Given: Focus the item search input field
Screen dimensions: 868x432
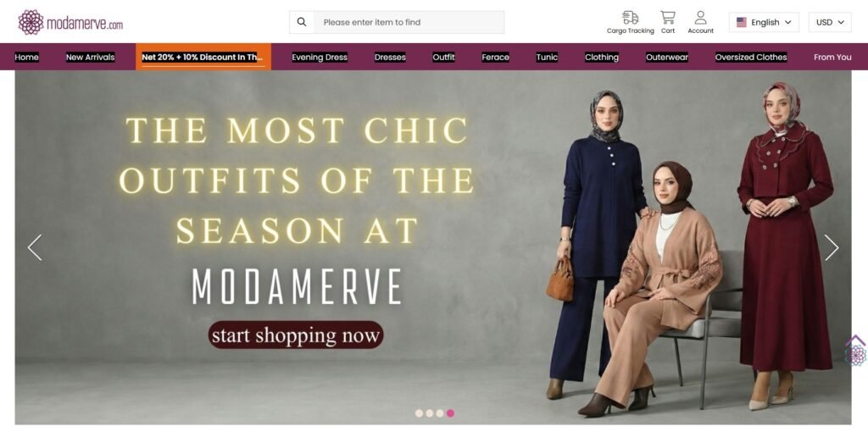Looking at the screenshot, I should [409, 22].
